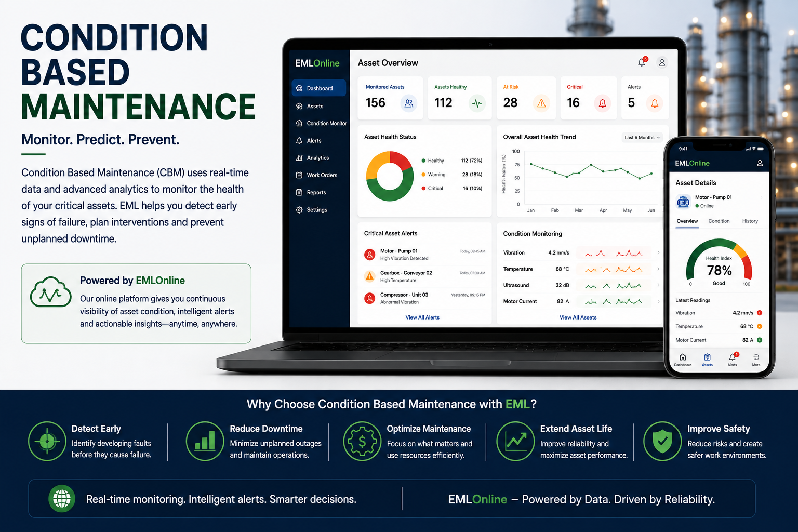Click the red bell icon on the Critical card
The image size is (798, 532).
click(x=603, y=103)
